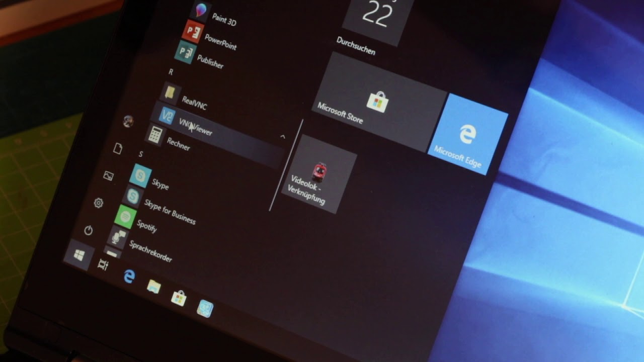The image size is (644, 362).
Task: Click the Rechner label text
Action: [179, 144]
